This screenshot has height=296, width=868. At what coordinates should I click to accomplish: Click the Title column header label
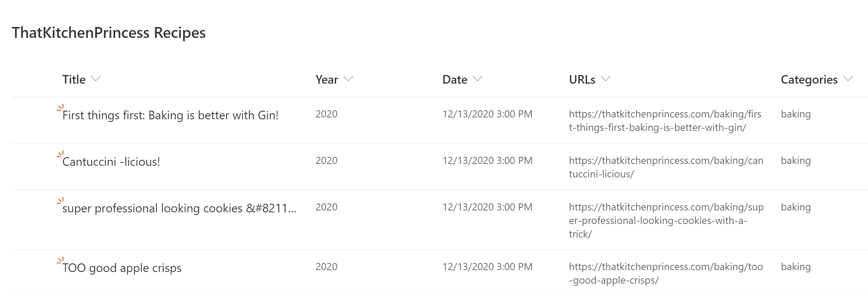tap(74, 79)
